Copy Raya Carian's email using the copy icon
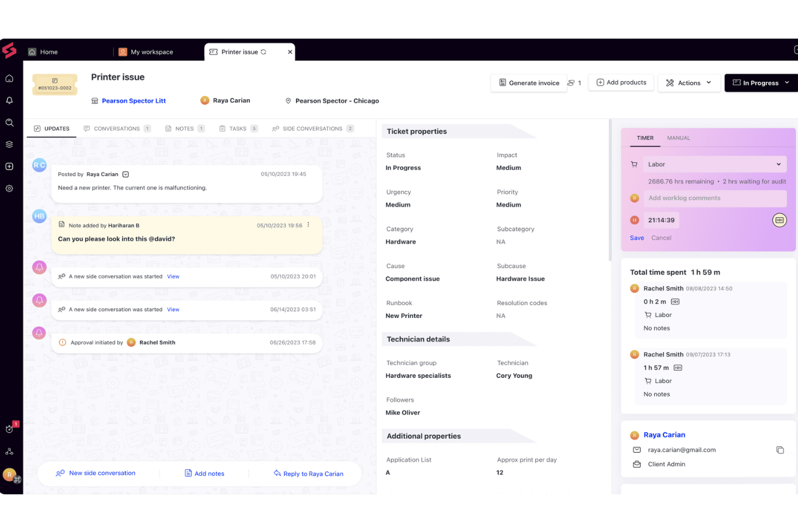 [x=780, y=450]
